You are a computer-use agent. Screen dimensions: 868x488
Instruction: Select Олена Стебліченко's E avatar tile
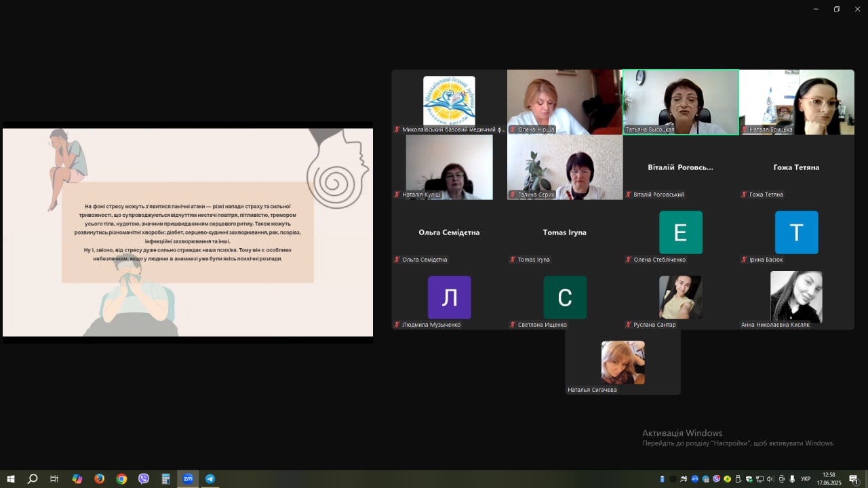coord(680,232)
